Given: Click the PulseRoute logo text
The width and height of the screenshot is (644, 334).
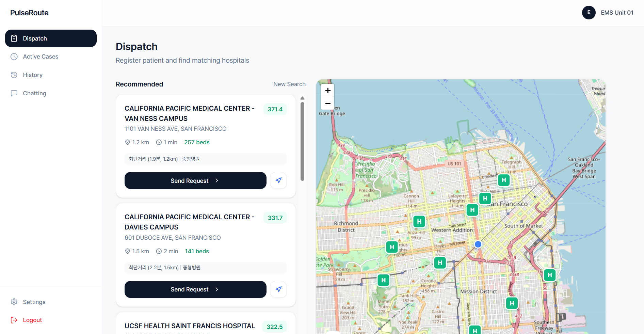Looking at the screenshot, I should click(x=29, y=13).
